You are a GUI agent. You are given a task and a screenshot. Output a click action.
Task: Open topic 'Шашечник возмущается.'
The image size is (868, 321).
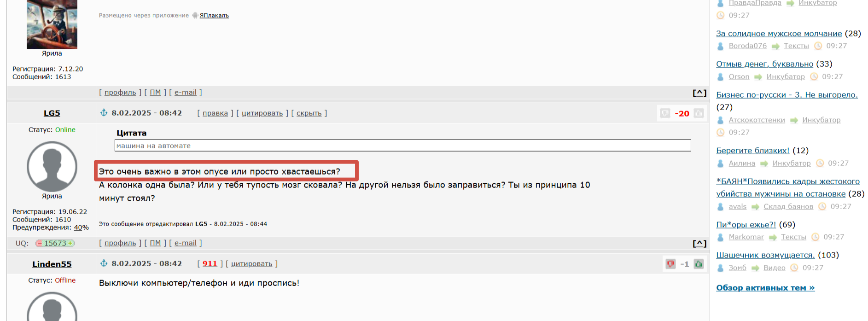pyautogui.click(x=765, y=255)
